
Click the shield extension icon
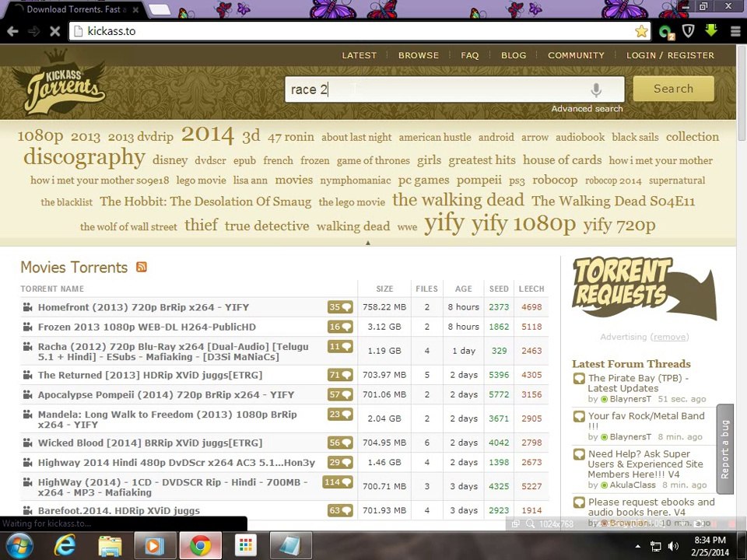689,31
